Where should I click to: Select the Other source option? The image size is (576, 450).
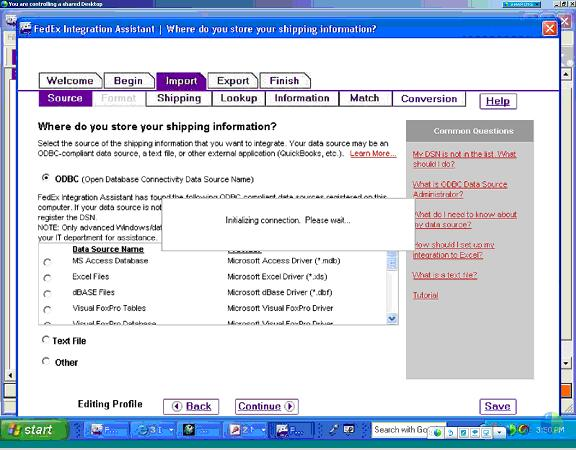46,361
